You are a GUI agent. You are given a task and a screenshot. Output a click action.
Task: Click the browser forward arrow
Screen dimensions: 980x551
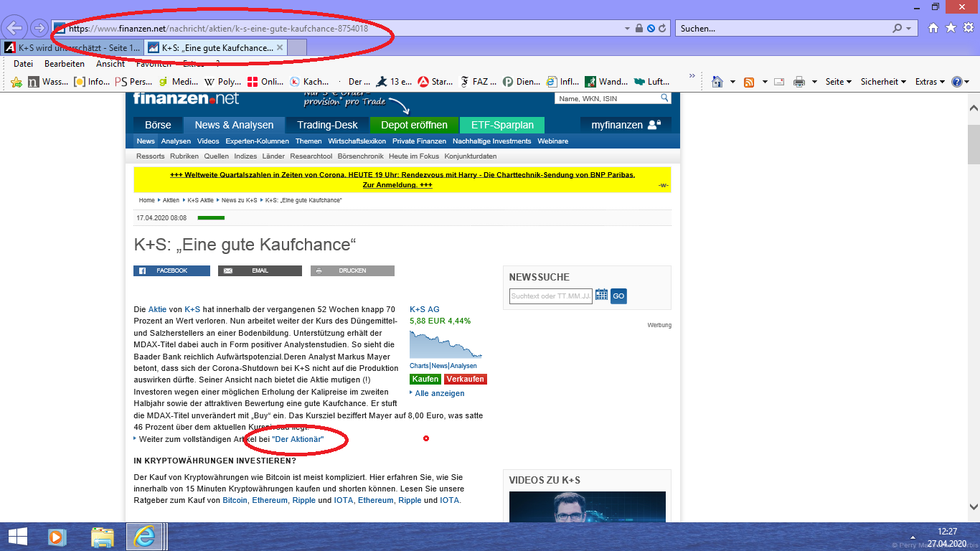tap(39, 28)
